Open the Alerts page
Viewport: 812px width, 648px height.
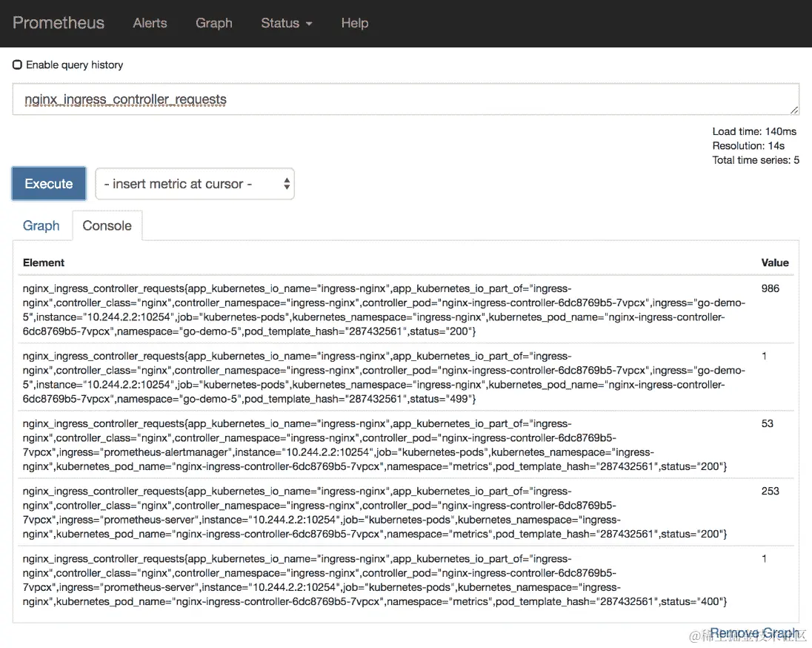pos(150,23)
